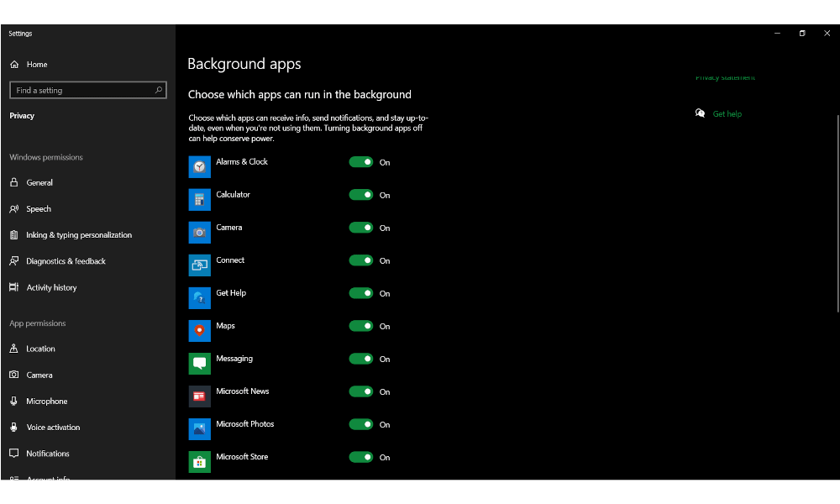Switch off Microsoft News background toggle
840x504 pixels.
click(360, 391)
